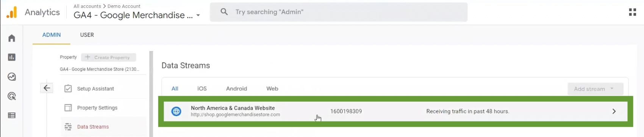Open Setup Assistant
Viewport: 644px width, 137px height.
tap(95, 89)
